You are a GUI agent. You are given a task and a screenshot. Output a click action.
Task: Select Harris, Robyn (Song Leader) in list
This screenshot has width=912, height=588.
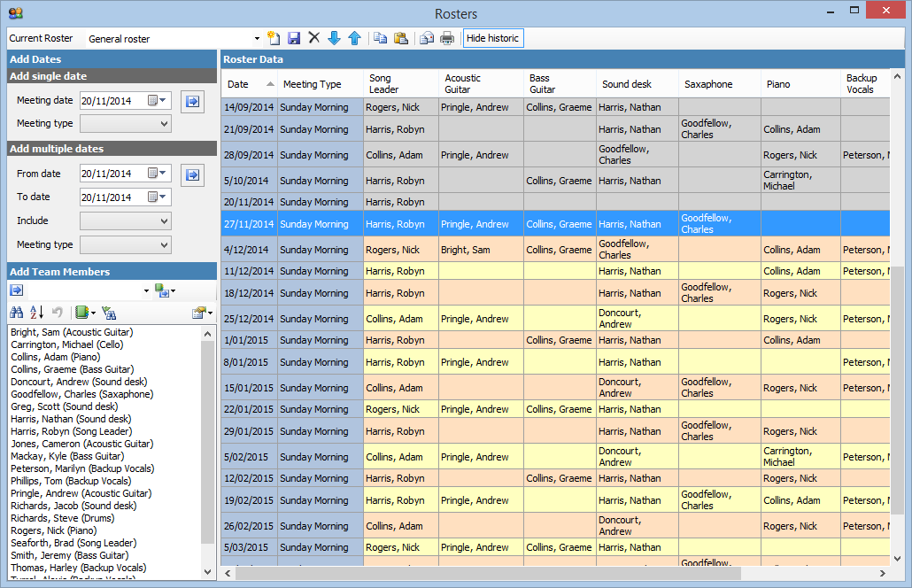[x=71, y=431]
